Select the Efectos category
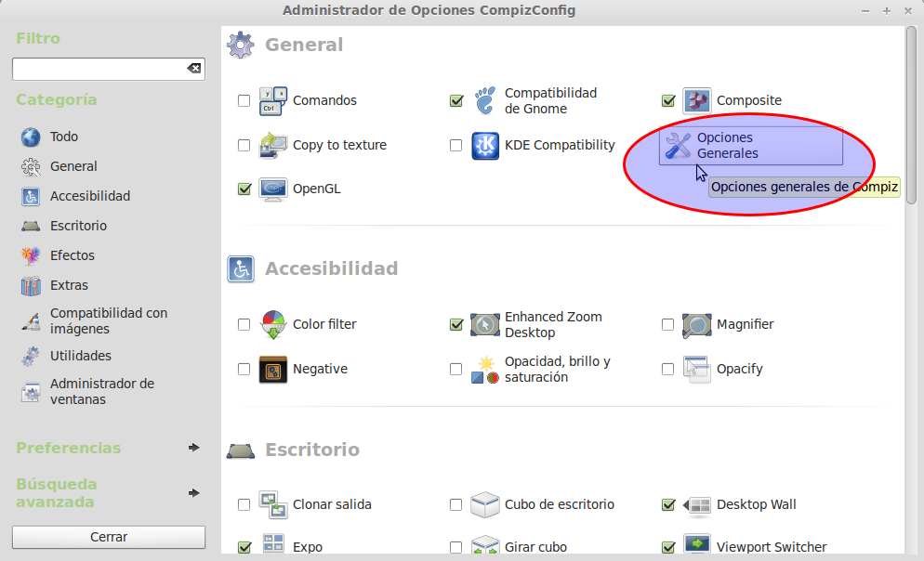Screen dimensions: 924x561 (72, 255)
